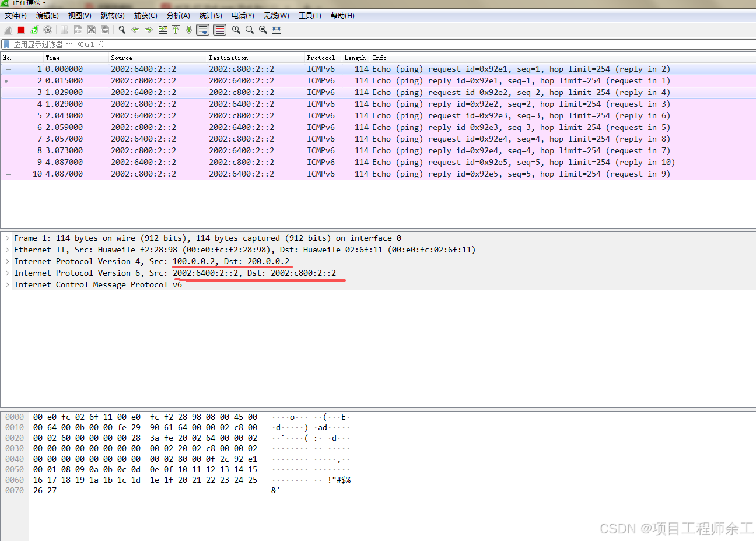This screenshot has width=756, height=541.
Task: Open the 统计(S) menu
Action: [x=211, y=16]
